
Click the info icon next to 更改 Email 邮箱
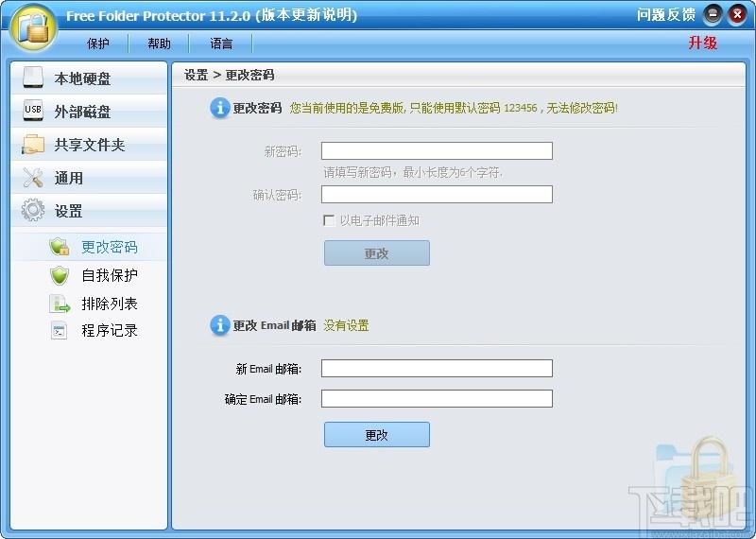[x=220, y=325]
